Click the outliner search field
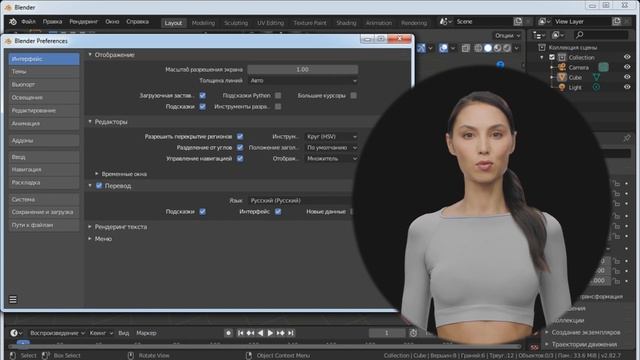This screenshot has height=360, width=640. [x=601, y=36]
